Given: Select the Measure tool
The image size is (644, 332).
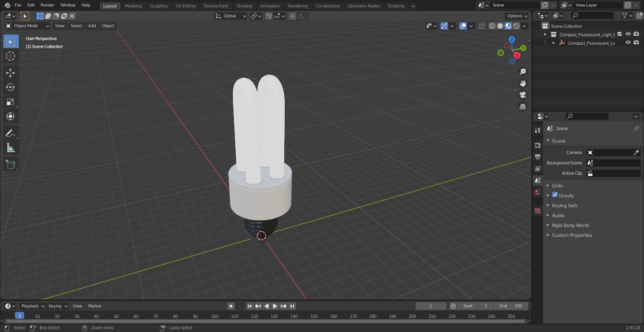Looking at the screenshot, I should 10,148.
